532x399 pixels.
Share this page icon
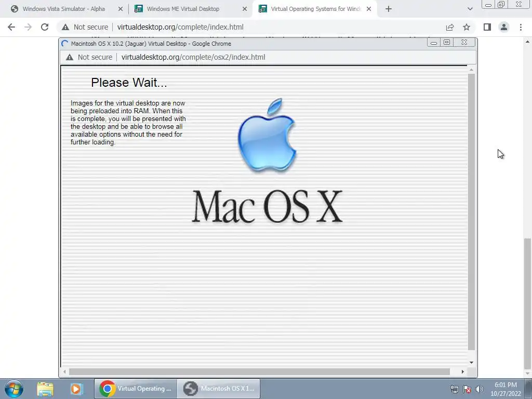450,27
